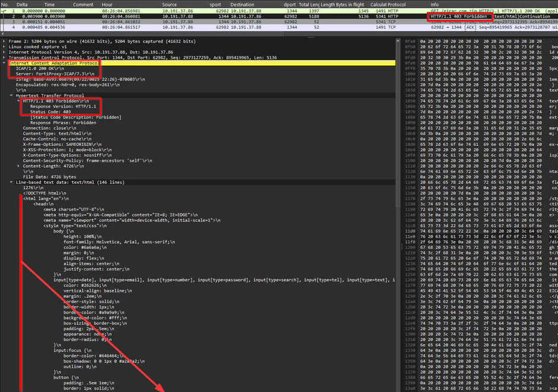Expand the Content-Length: 4726 field

[x=18, y=166]
